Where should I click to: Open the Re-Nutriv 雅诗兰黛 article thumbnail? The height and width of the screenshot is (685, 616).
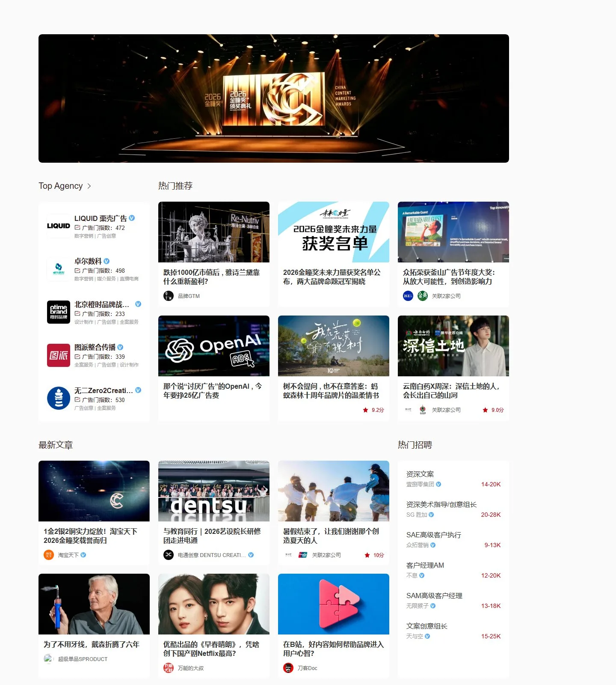tap(214, 232)
